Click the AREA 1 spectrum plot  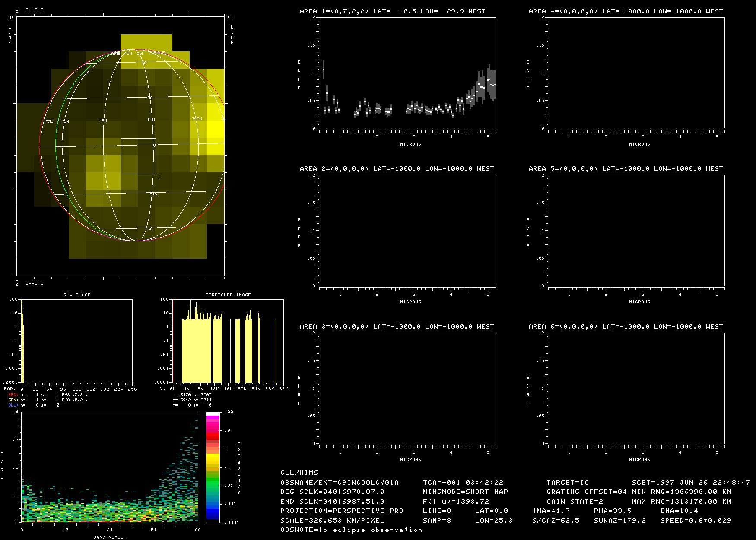(x=407, y=73)
